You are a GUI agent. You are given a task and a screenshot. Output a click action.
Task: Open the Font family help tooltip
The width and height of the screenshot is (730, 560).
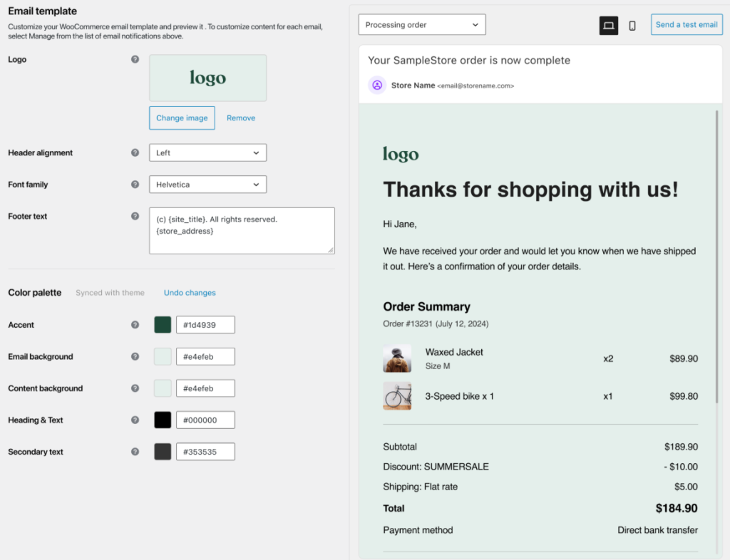[x=135, y=184]
